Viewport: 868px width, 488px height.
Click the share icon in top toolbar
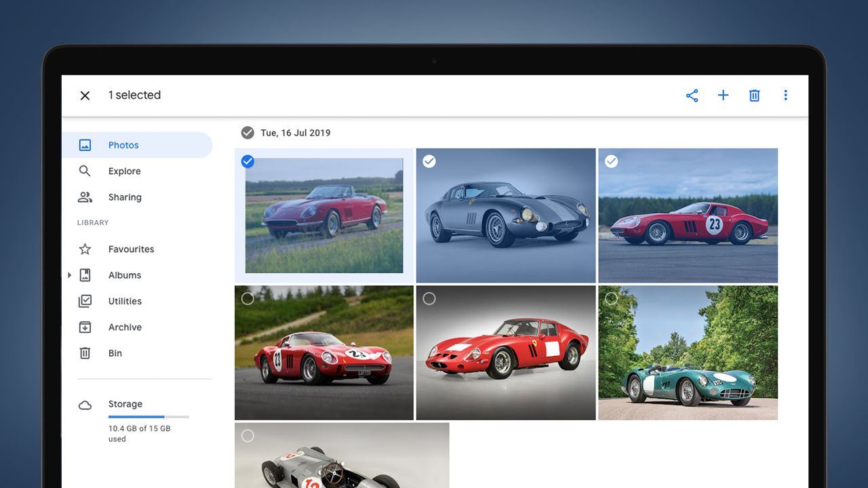point(692,96)
